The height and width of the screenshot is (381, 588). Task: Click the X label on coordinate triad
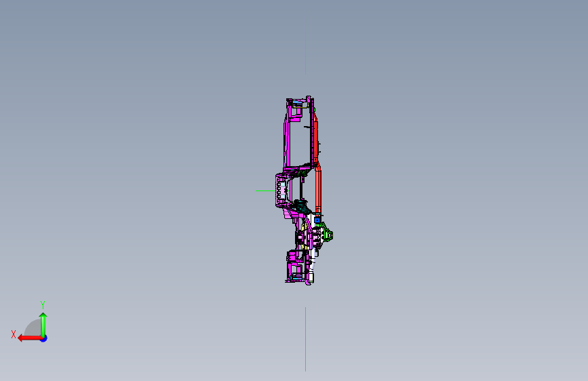tap(14, 334)
